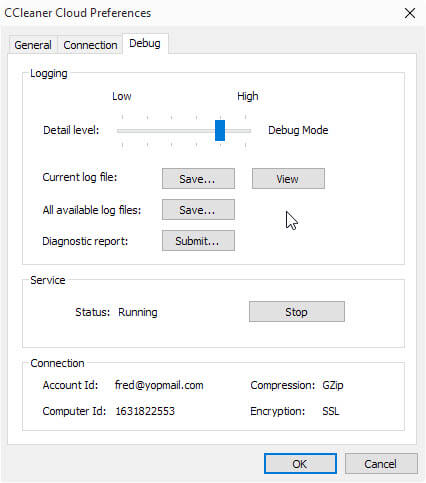Confirm preferences with OK button
This screenshot has height=483, width=426.
pyautogui.click(x=300, y=464)
